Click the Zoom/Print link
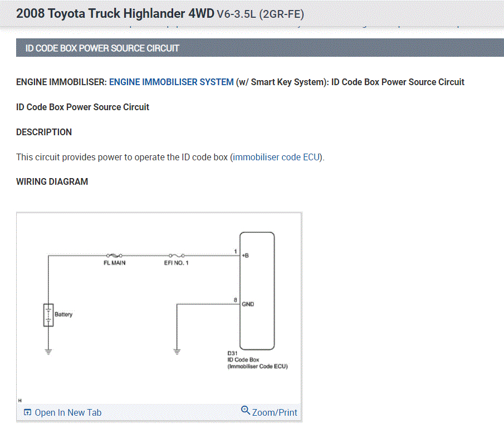The image size is (504, 433). click(x=275, y=412)
